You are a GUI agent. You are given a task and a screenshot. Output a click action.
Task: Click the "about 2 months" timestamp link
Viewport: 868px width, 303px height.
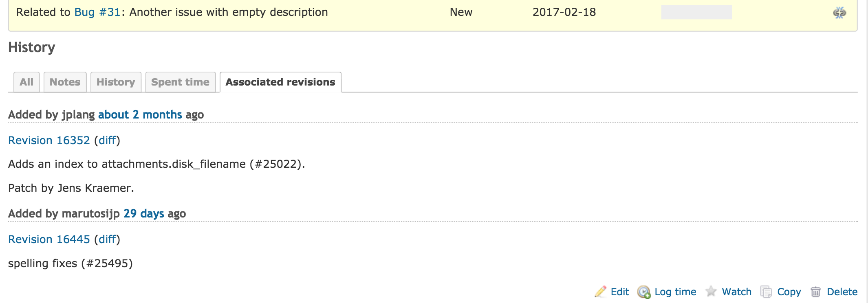140,115
